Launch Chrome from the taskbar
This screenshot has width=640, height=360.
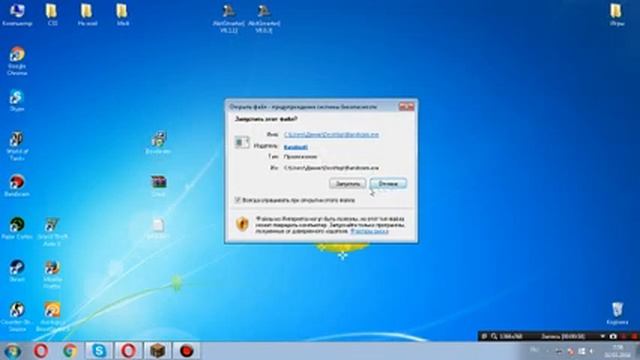(70, 351)
